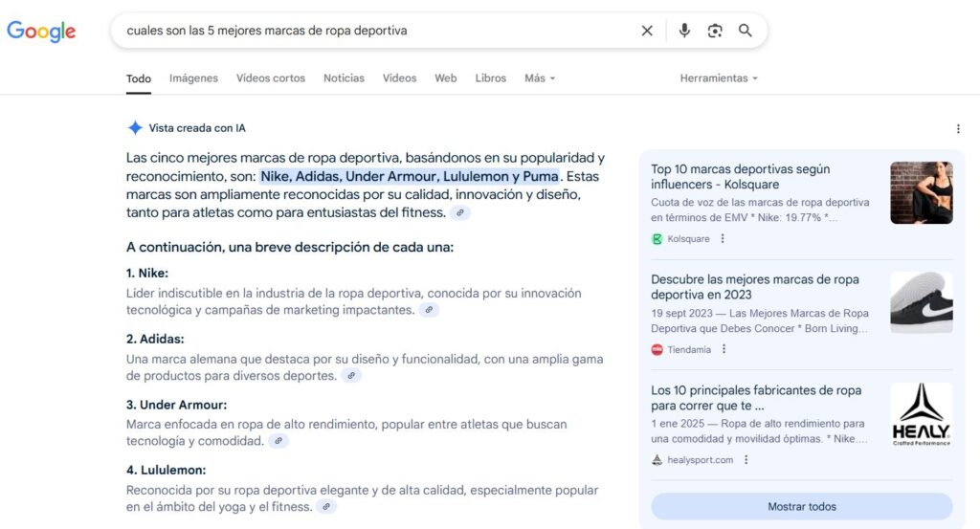Switch to the Libros tab
Screen dimensions: 980x529
coord(491,78)
